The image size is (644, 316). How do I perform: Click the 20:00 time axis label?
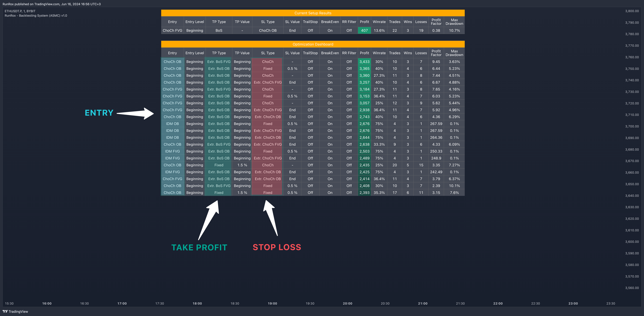(347, 303)
